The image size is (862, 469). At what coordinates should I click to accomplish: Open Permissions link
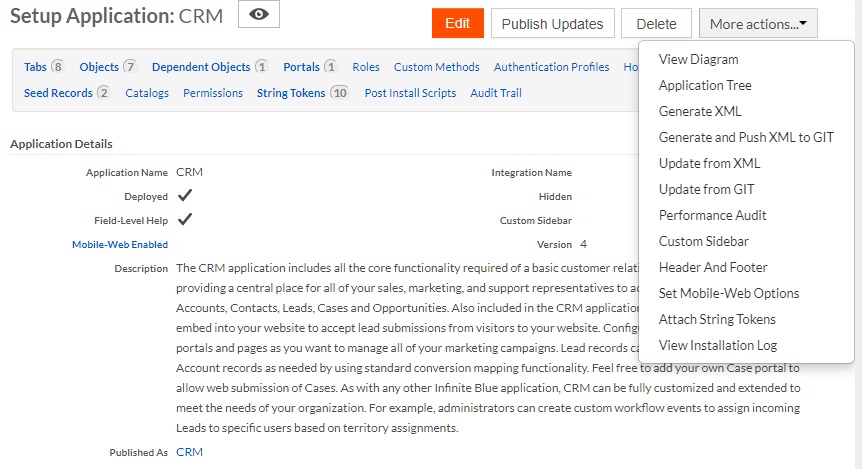(x=213, y=93)
